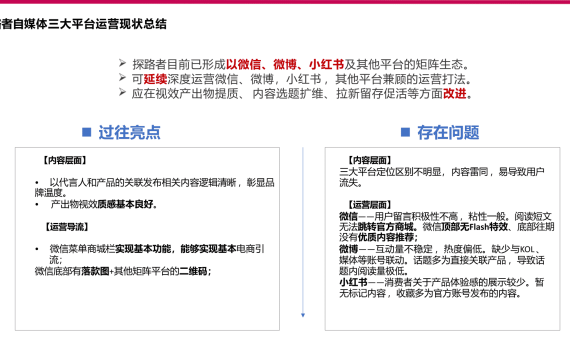Click the red word 改进
This screenshot has height=360, width=570.
click(455, 93)
